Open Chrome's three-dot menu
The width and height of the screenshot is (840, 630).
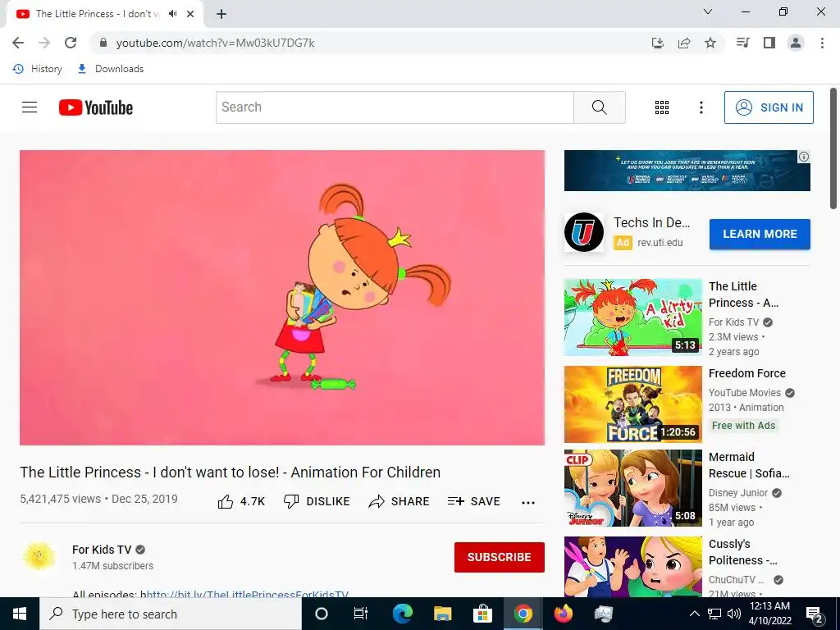pos(822,43)
